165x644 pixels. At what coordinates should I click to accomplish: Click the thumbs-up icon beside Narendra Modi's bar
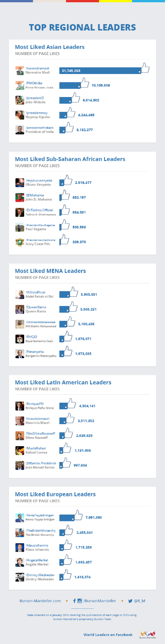coord(145,68)
